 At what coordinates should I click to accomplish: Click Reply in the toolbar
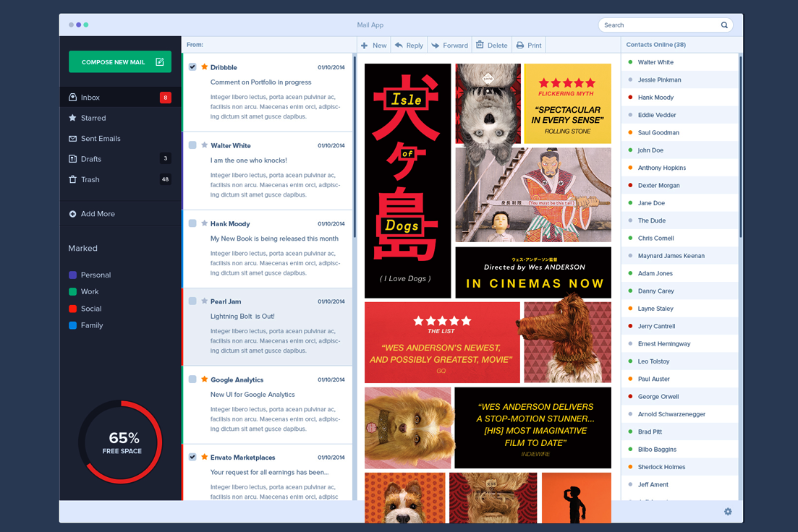[409, 46]
